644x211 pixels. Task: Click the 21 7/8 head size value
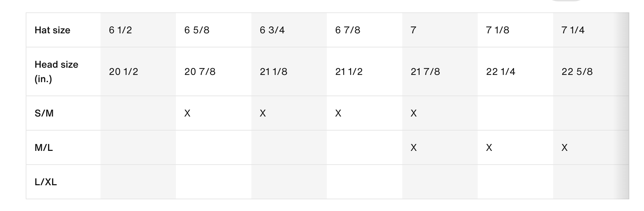point(425,71)
